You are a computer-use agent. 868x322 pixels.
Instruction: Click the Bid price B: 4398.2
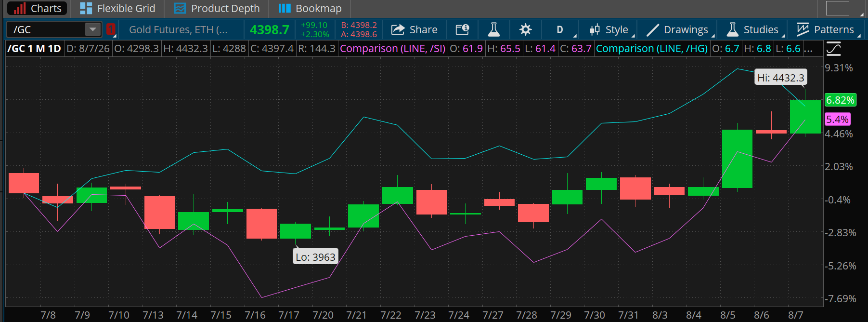pyautogui.click(x=359, y=25)
